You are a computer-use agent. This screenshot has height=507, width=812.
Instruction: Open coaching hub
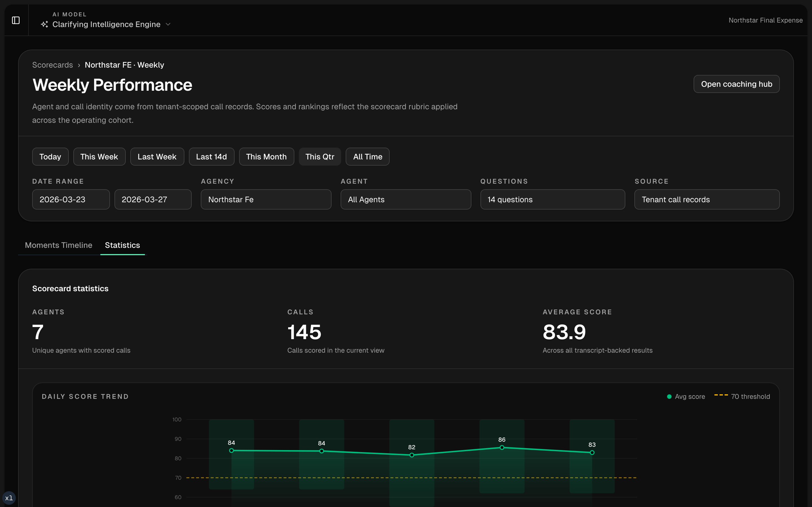coord(736,84)
